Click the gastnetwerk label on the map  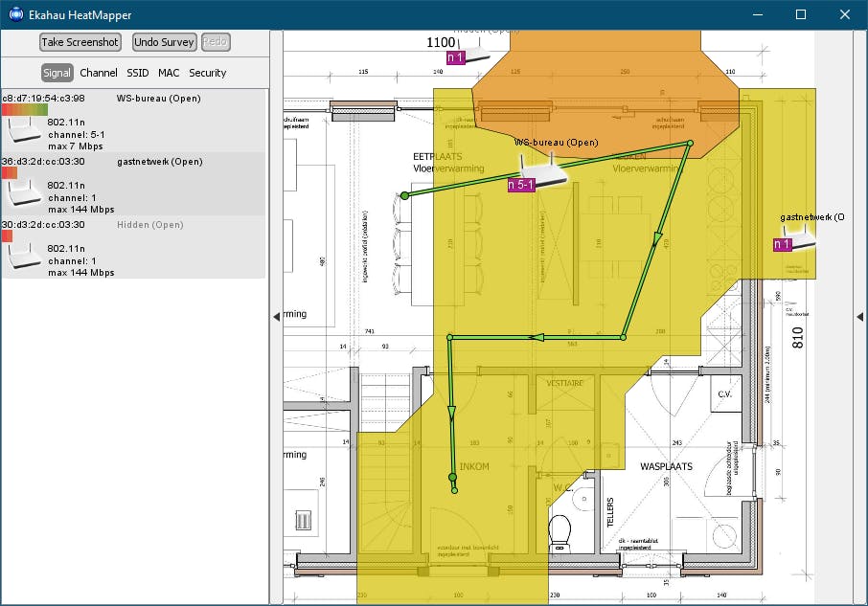pos(812,217)
